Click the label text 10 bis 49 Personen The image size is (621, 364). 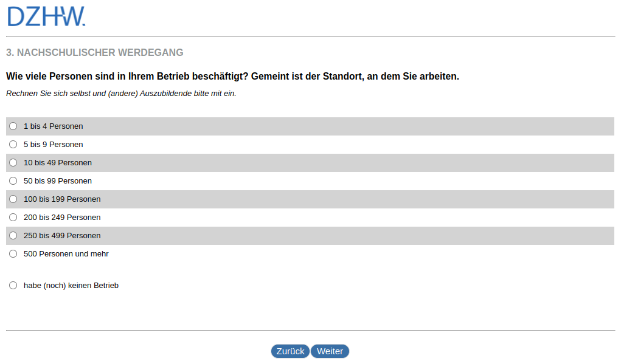click(x=58, y=163)
